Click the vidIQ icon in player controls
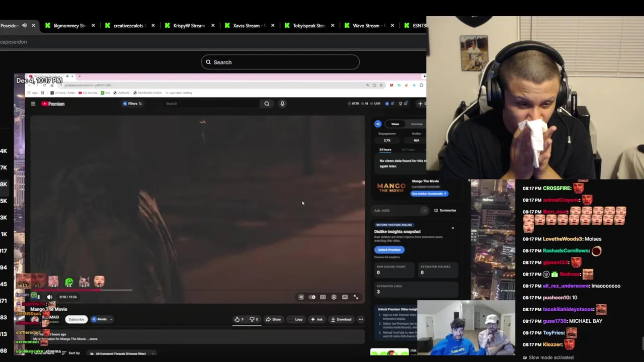The width and height of the screenshot is (644, 362). (301, 297)
